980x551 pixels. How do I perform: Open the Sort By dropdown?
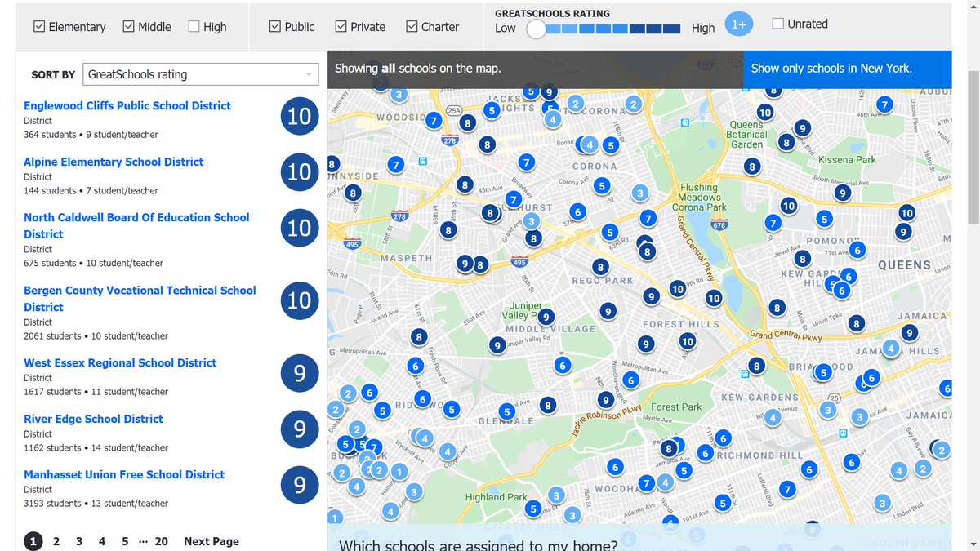(200, 74)
